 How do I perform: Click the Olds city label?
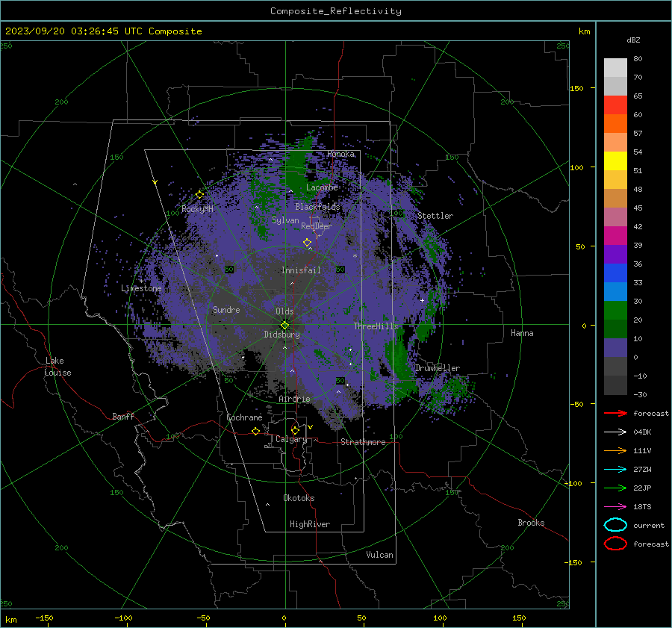point(284,311)
